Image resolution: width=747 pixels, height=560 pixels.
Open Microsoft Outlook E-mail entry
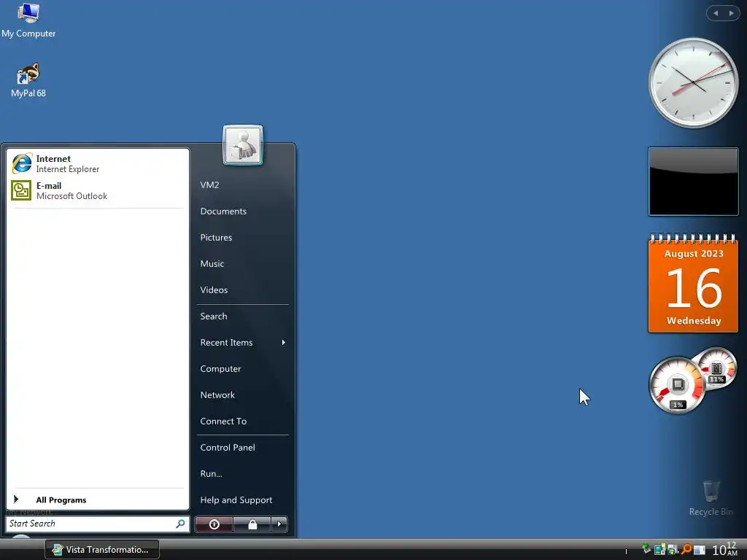(97, 190)
